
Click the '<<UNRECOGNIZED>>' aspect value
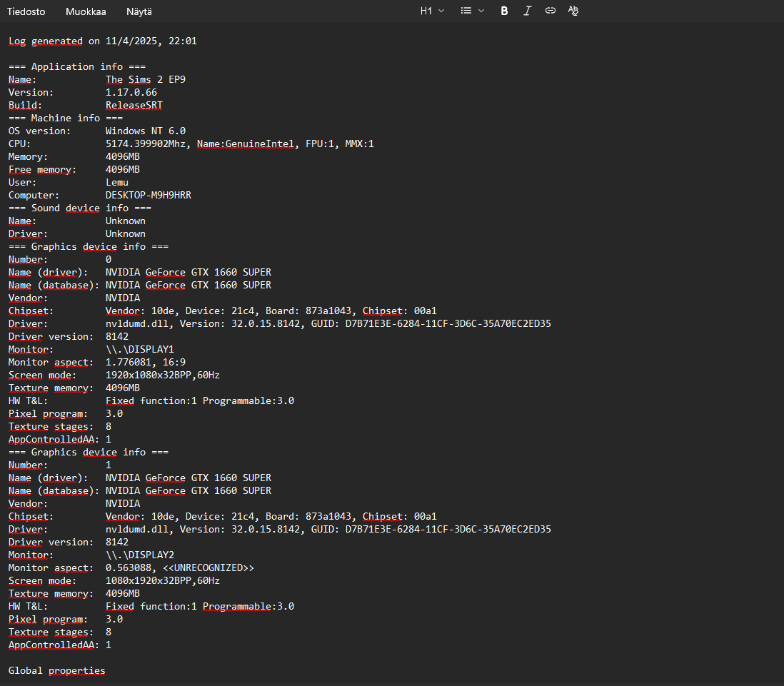click(208, 568)
